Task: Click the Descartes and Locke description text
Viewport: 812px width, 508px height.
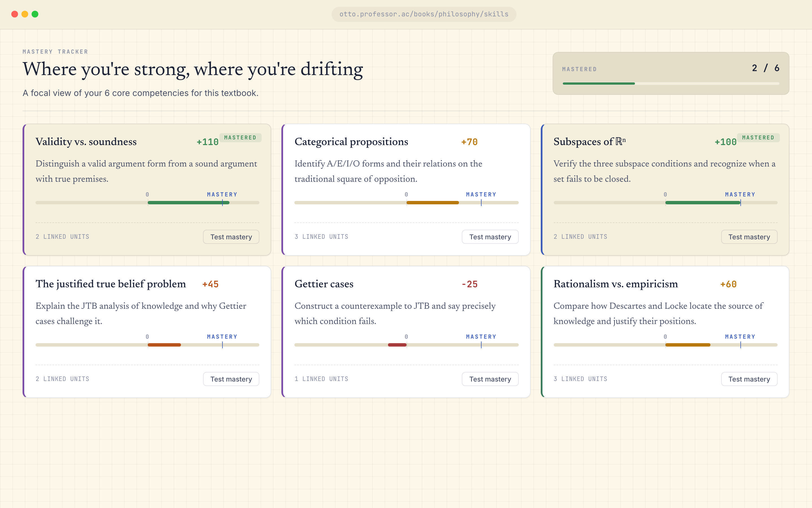Action: click(658, 314)
